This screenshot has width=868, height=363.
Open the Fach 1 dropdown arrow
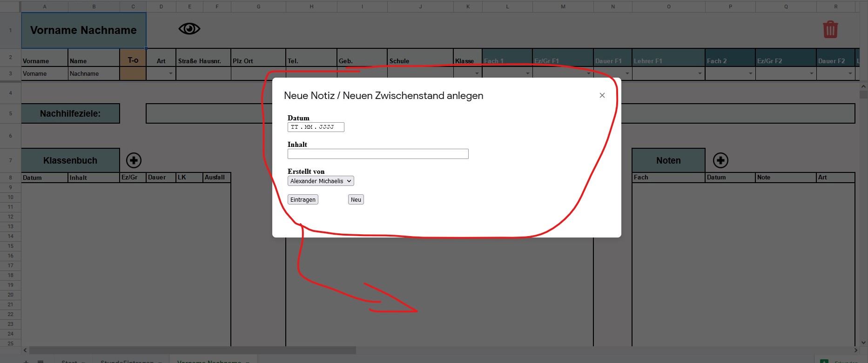[527, 73]
